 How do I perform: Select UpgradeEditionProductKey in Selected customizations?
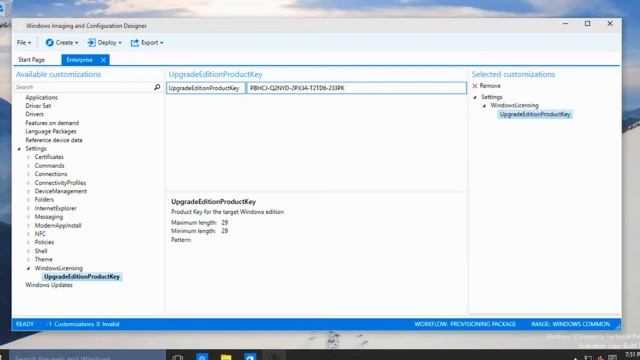click(535, 114)
